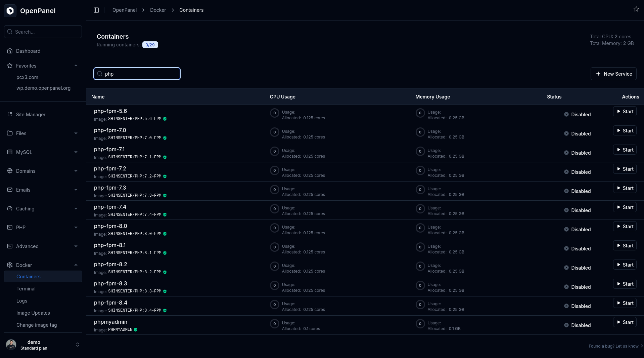Open Change image tag page

[37, 325]
